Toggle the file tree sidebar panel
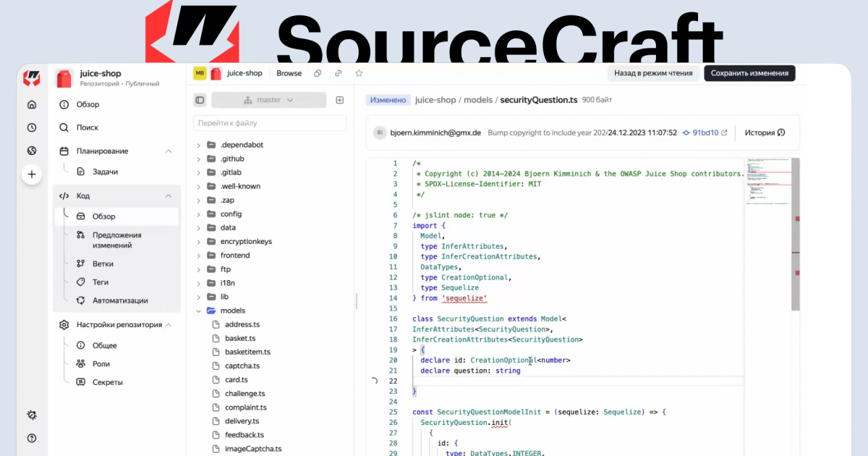 (200, 100)
